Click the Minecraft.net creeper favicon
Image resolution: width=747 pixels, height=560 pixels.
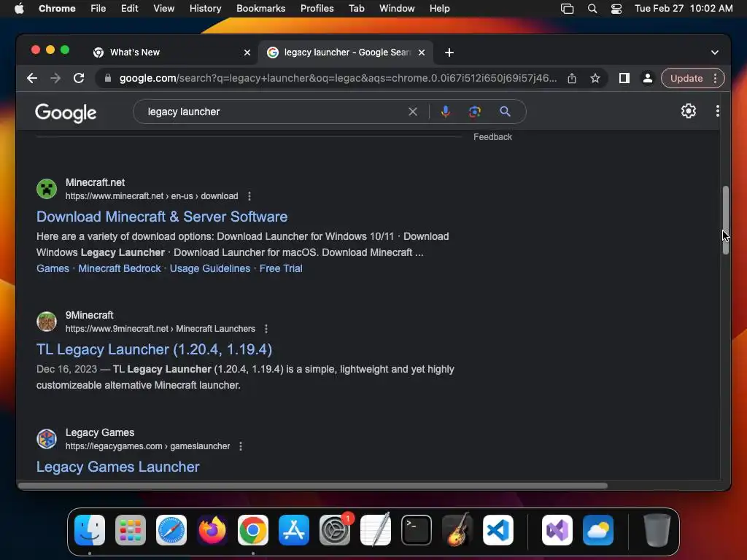tap(47, 189)
